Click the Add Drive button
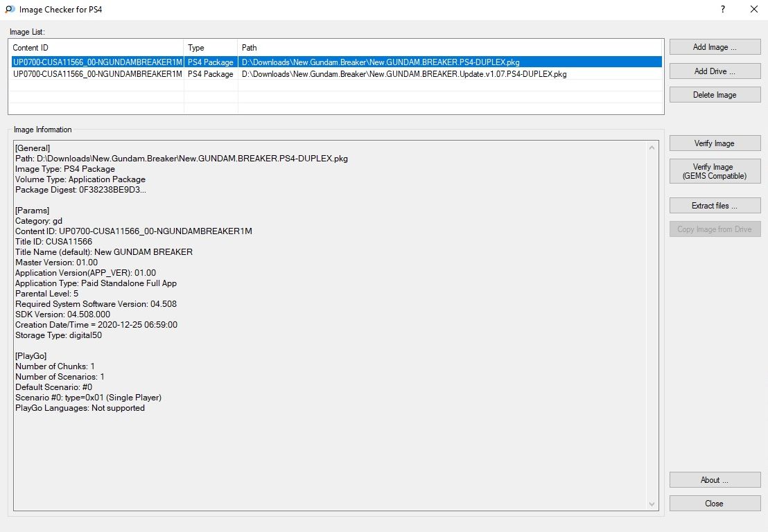768x532 pixels. click(715, 71)
